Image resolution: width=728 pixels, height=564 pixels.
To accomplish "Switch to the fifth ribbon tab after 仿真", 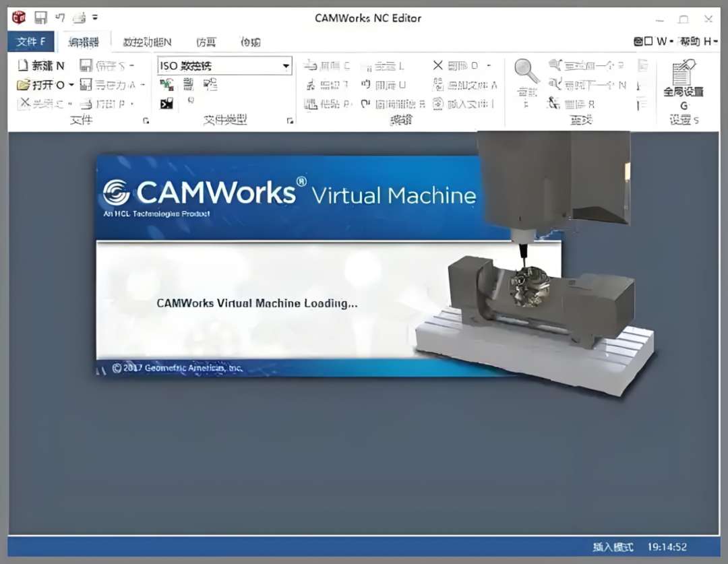I will click(x=250, y=42).
